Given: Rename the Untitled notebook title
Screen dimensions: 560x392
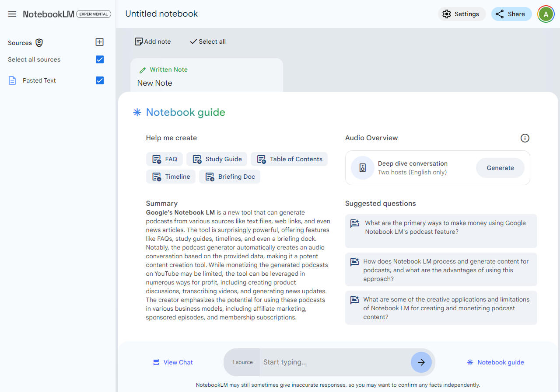Looking at the screenshot, I should click(161, 14).
